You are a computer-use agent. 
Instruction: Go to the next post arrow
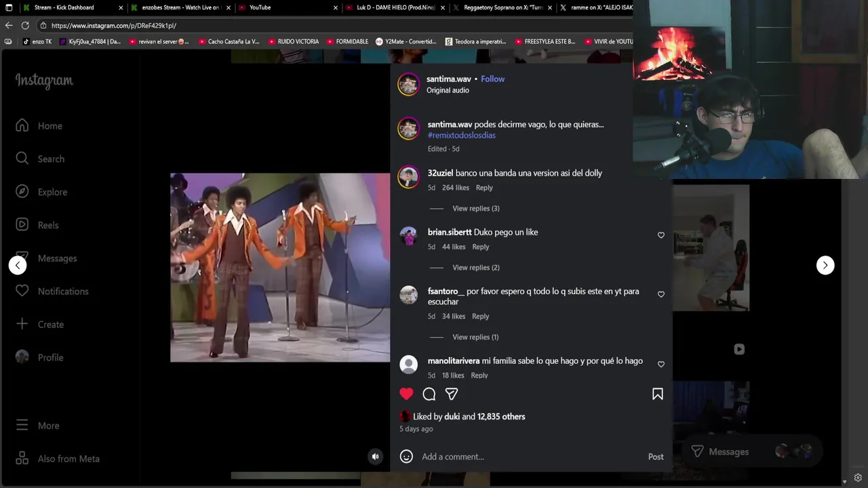(825, 265)
